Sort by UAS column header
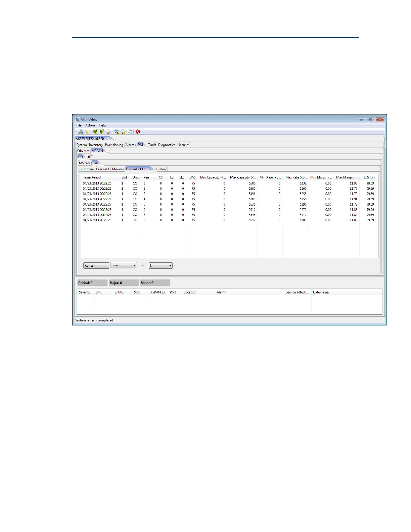Viewport: 411px width, 532px height. tap(192, 177)
